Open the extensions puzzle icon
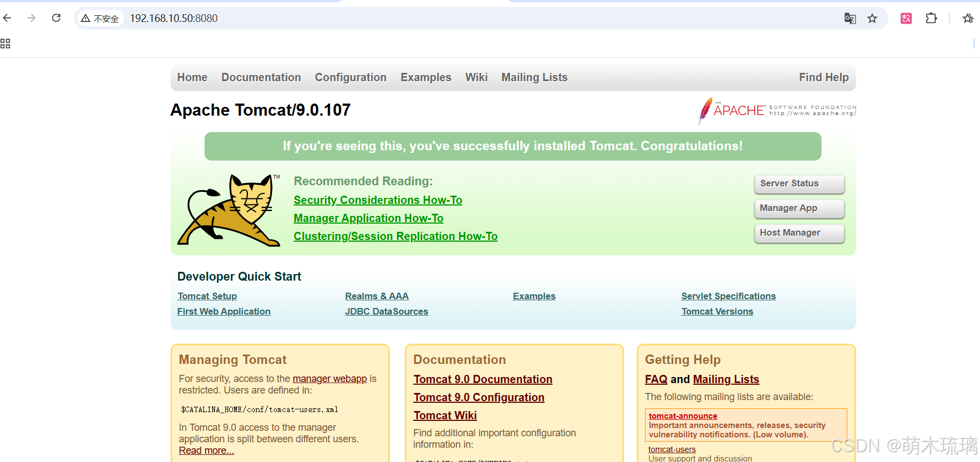Viewport: 980px width, 462px height. click(x=931, y=18)
